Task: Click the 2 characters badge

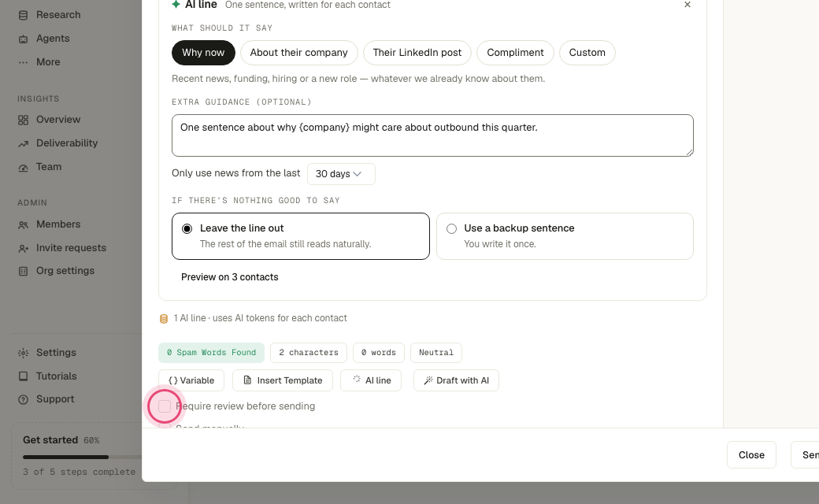Action: point(309,353)
